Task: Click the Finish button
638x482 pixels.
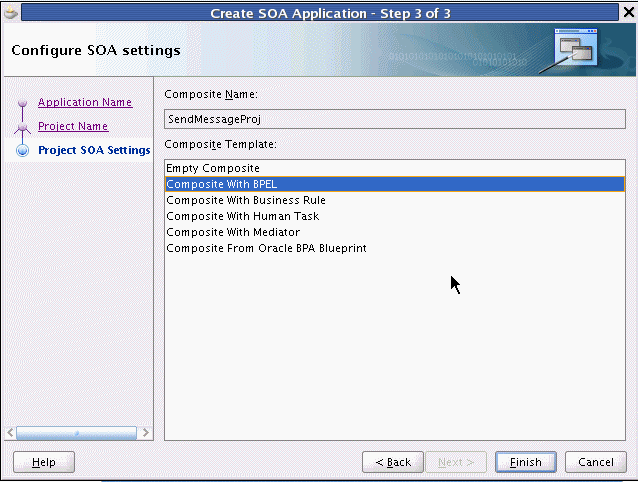Action: tap(525, 462)
